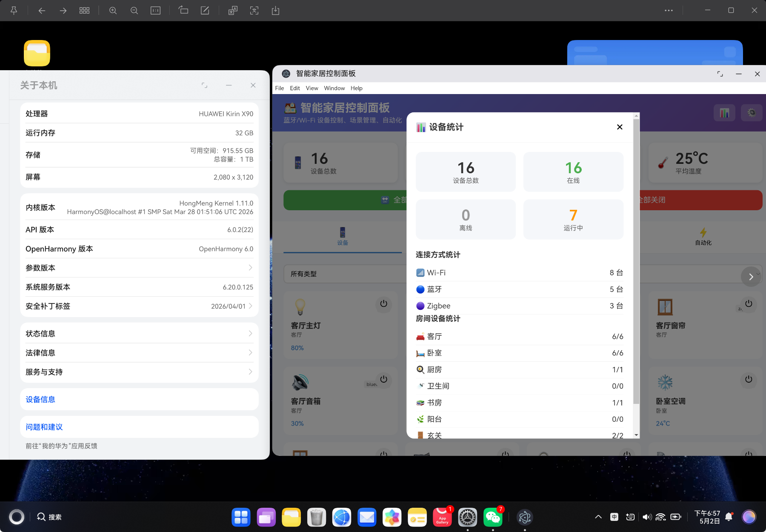The height and width of the screenshot is (532, 766).
Task: Switch to the 设备 tab
Action: (343, 237)
